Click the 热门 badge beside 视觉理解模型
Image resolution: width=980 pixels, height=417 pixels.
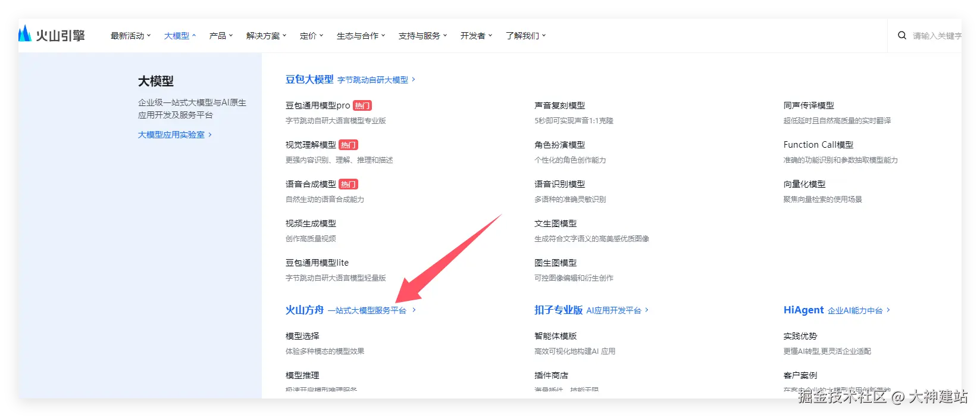(348, 145)
